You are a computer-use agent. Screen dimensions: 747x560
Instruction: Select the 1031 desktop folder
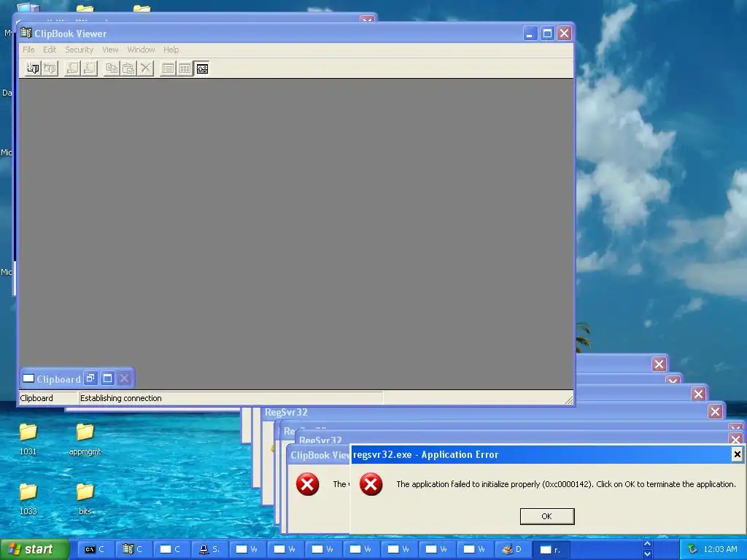28,438
